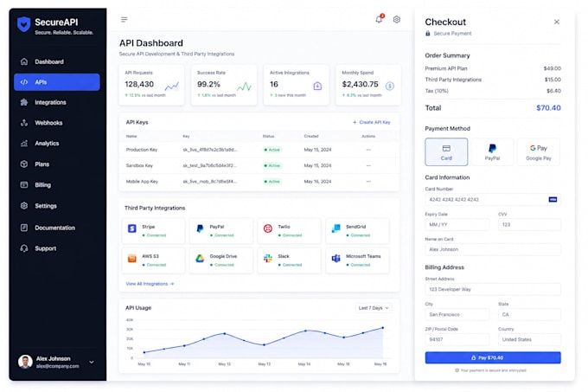Select PayPal payment method
The image size is (588, 392).
(492, 152)
